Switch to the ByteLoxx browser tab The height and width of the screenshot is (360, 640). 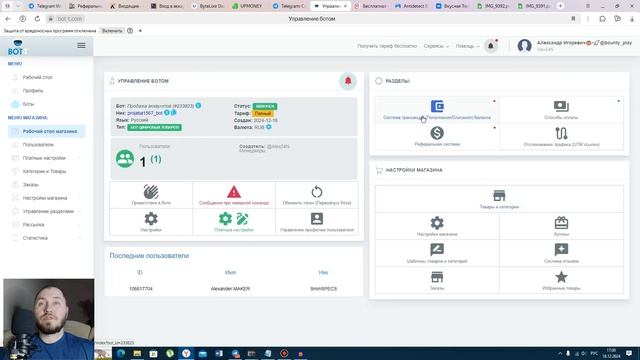(x=208, y=6)
